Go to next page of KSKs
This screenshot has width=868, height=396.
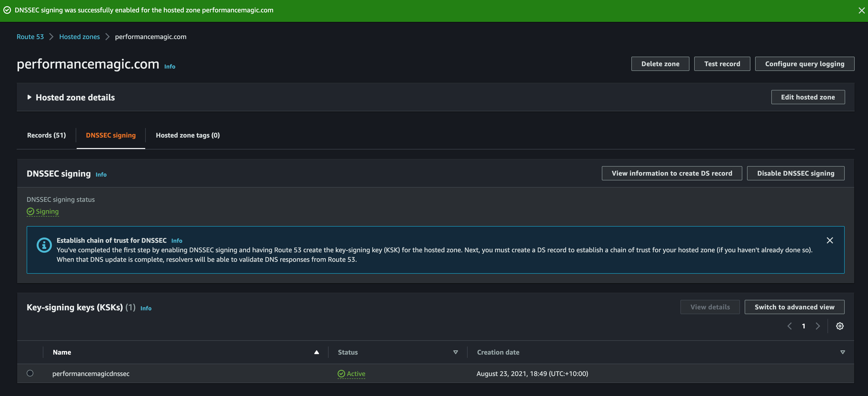pyautogui.click(x=818, y=326)
